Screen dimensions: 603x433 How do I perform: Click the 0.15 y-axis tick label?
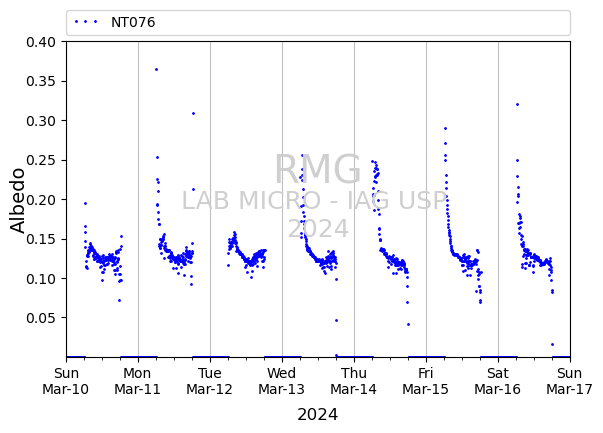pos(41,239)
